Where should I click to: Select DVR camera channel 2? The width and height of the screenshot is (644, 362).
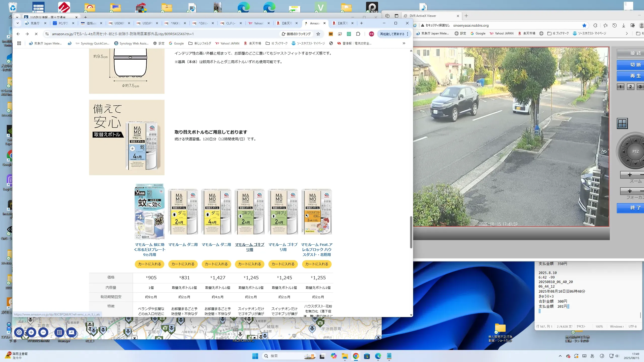630,87
